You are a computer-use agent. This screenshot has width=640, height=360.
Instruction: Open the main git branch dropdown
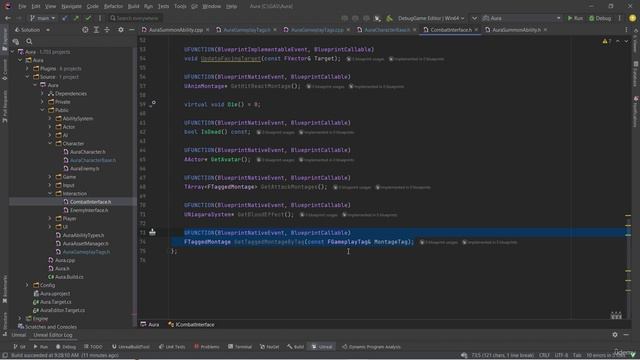tap(42, 18)
